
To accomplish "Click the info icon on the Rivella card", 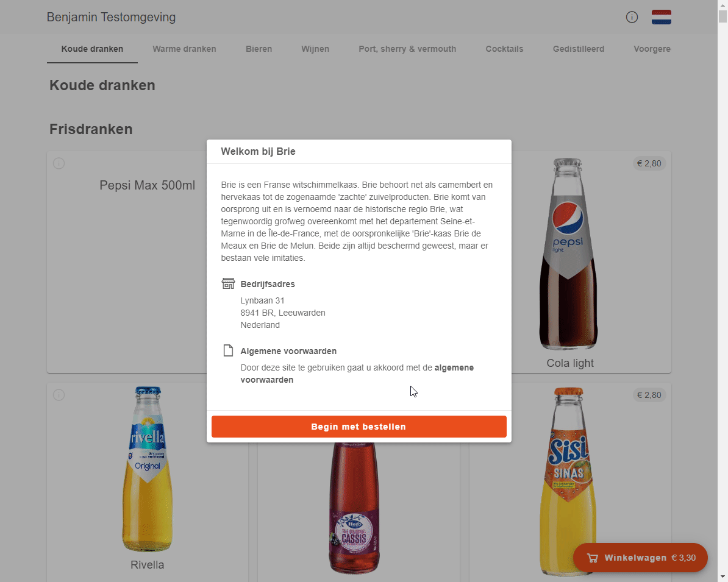I will click(59, 395).
